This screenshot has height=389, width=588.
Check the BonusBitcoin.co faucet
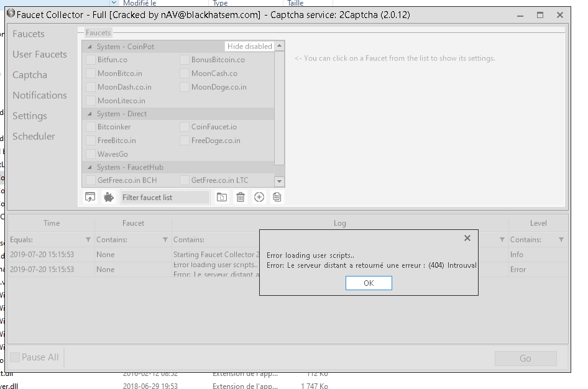click(184, 60)
